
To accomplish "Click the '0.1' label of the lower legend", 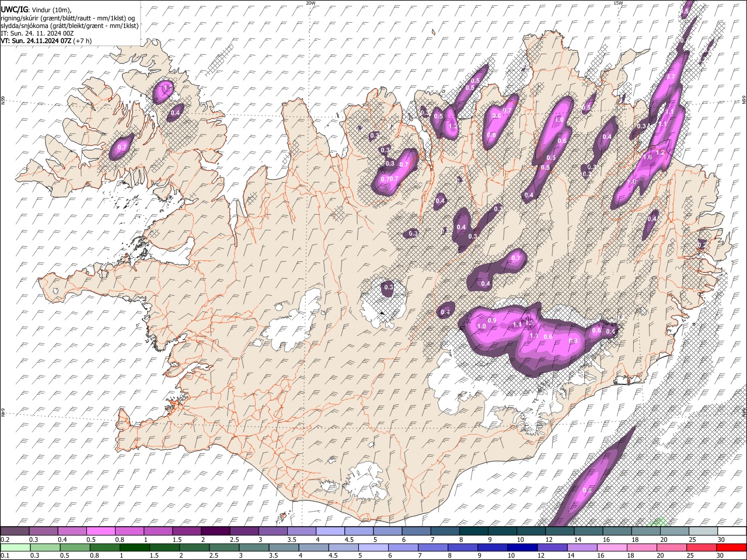I will point(5,555).
